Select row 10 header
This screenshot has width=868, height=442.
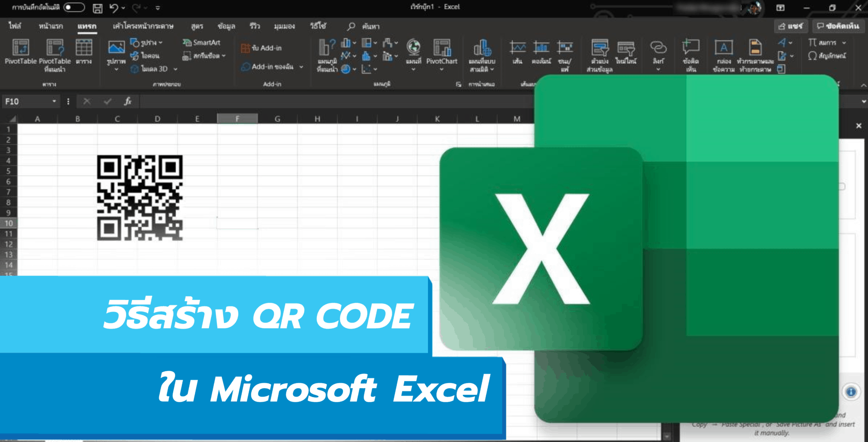point(9,223)
